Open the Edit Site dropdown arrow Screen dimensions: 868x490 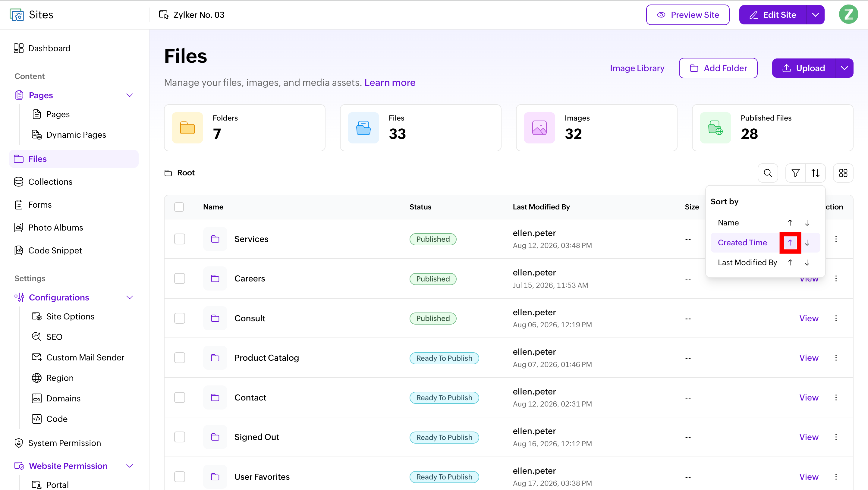point(816,14)
